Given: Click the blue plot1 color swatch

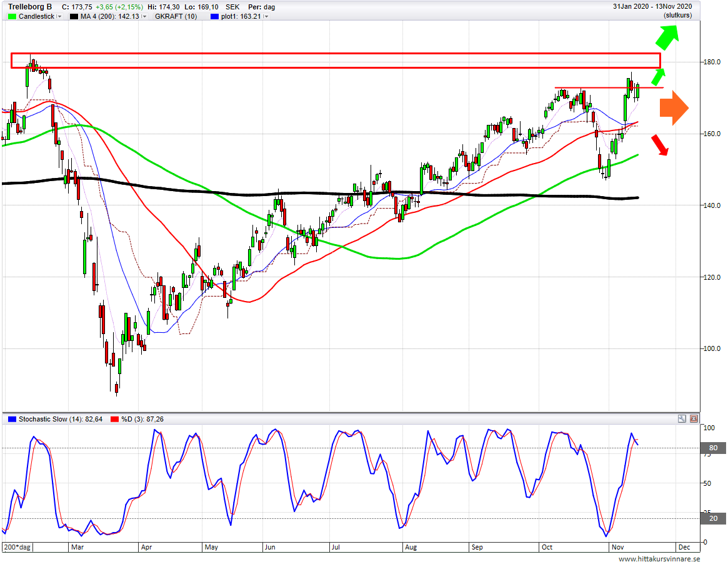Looking at the screenshot, I should [x=214, y=16].
